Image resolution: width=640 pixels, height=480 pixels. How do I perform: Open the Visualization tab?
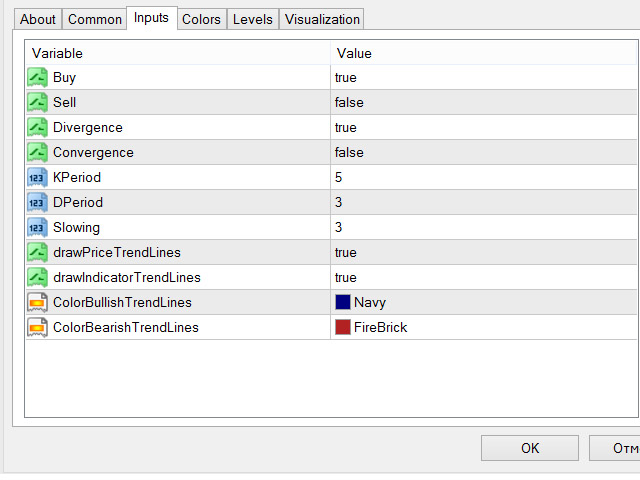pos(321,19)
